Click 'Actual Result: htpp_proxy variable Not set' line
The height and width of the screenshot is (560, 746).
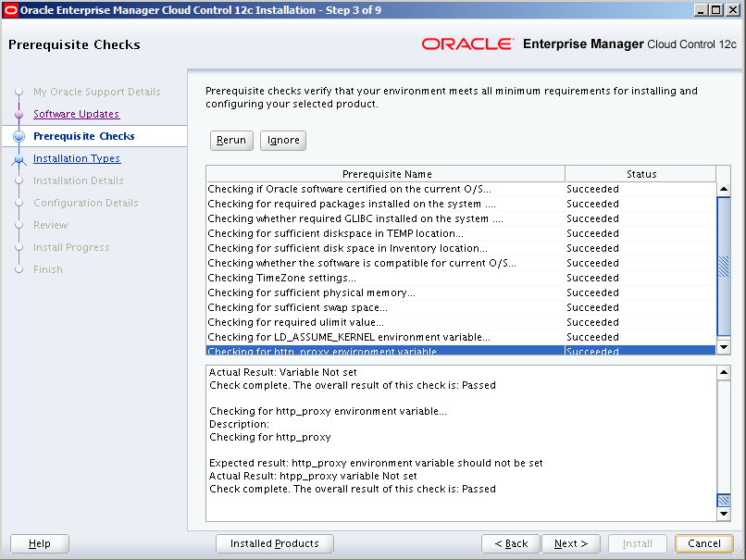point(313,476)
